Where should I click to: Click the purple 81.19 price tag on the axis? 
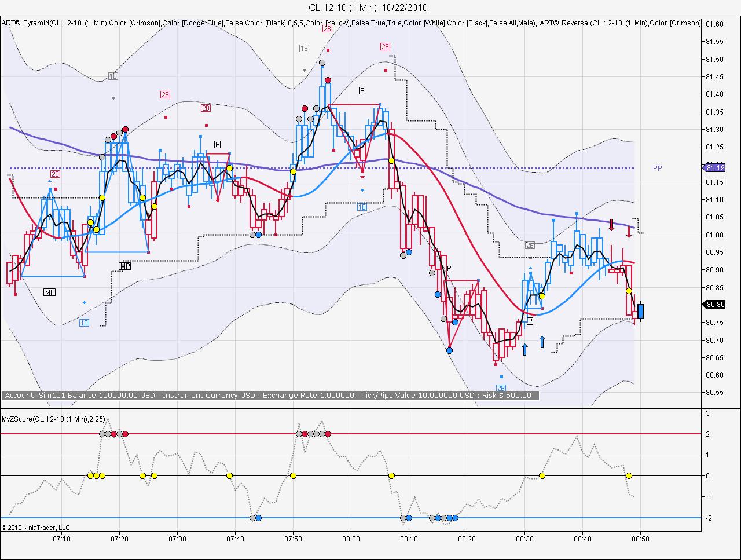click(715, 168)
